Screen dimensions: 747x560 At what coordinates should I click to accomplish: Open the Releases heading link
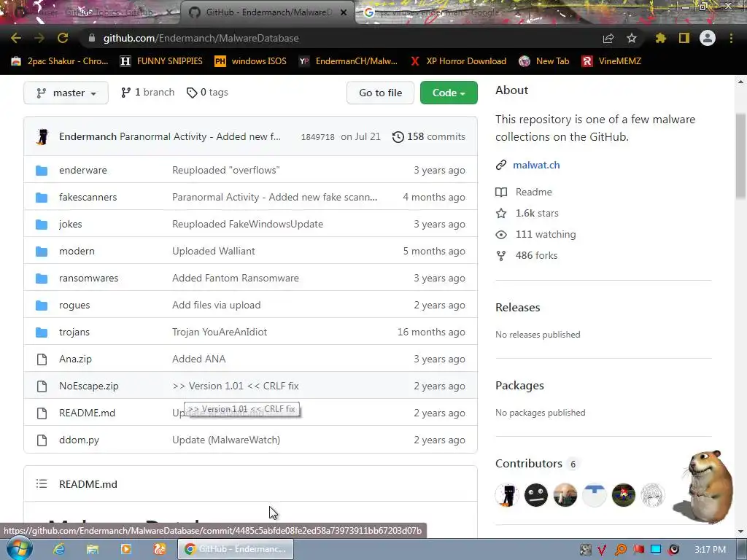point(517,308)
